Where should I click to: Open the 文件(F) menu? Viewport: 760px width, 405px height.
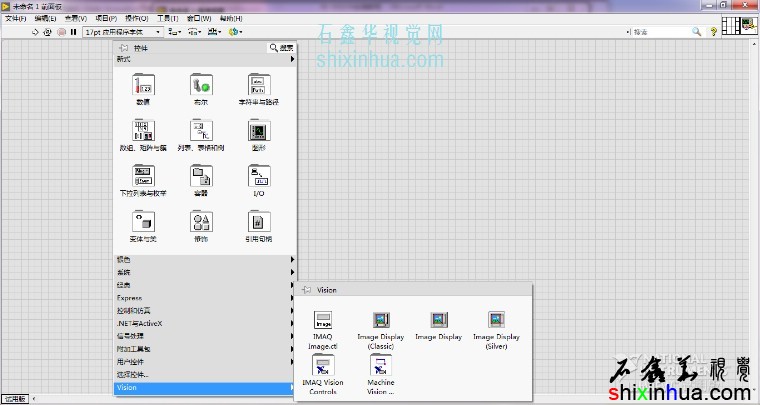click(x=18, y=18)
